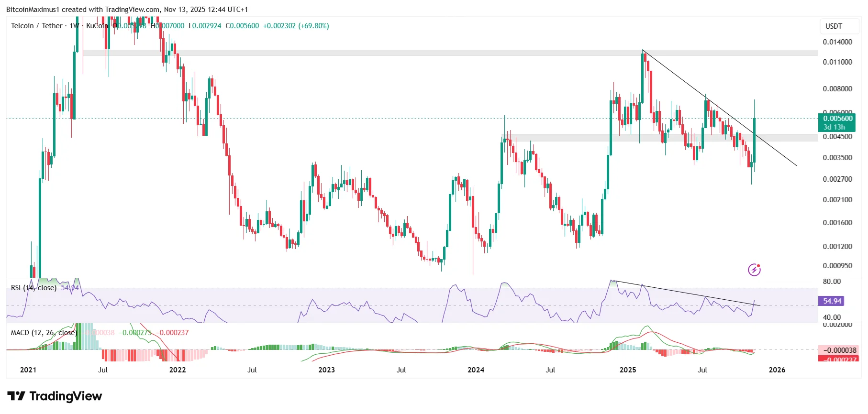
Task: Click the KuCoin exchange label
Action: [97, 26]
